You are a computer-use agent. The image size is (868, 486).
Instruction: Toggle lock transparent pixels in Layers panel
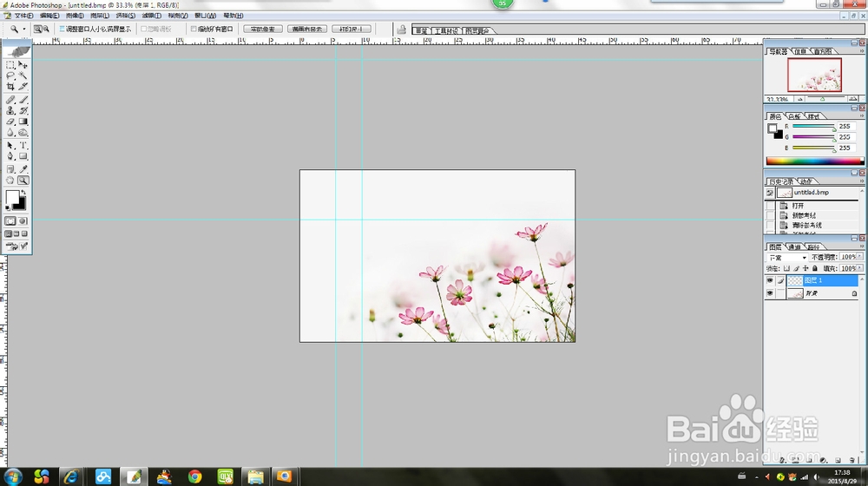pyautogui.click(x=786, y=268)
